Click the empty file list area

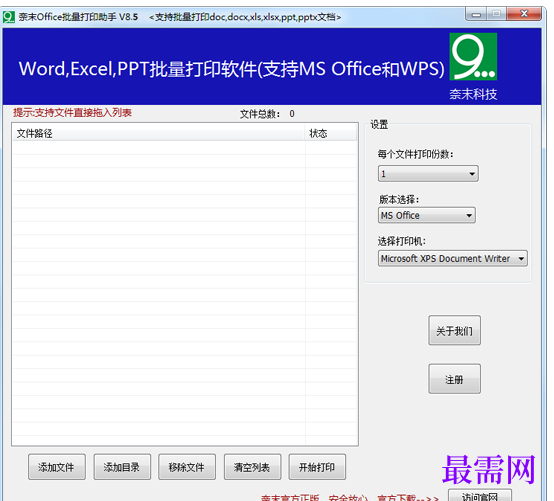click(x=185, y=293)
